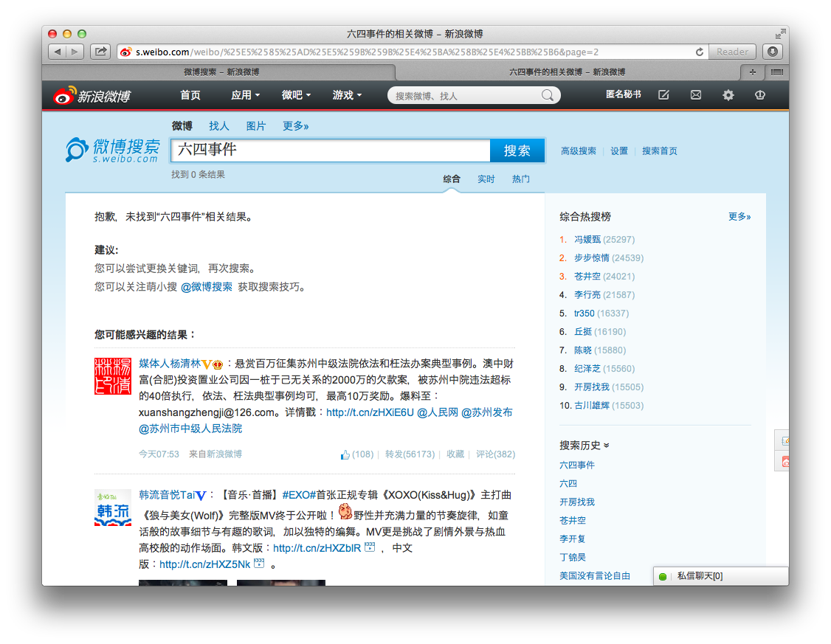Screen dimensions: 831x644
Task: Click the video icon after zHXZbIR link
Action: [370, 547]
